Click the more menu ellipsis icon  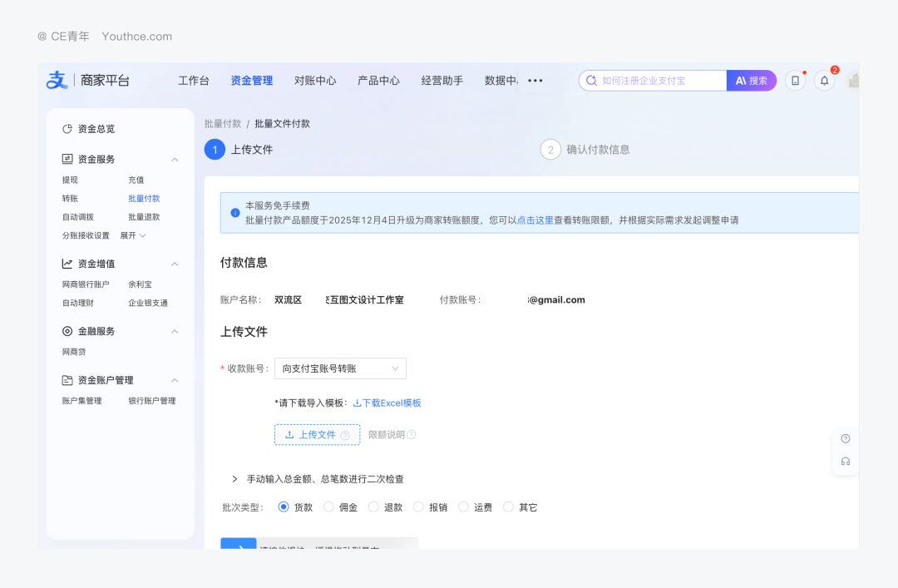(535, 81)
